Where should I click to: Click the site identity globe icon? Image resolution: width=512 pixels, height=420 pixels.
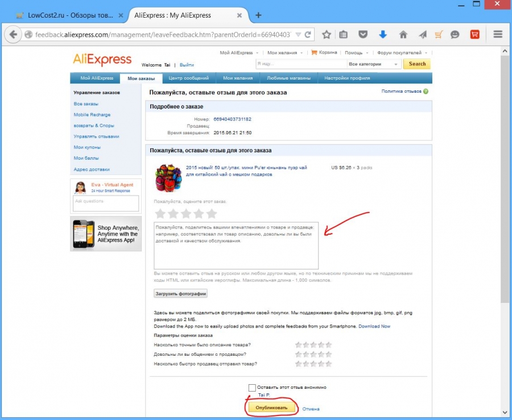coord(29,35)
